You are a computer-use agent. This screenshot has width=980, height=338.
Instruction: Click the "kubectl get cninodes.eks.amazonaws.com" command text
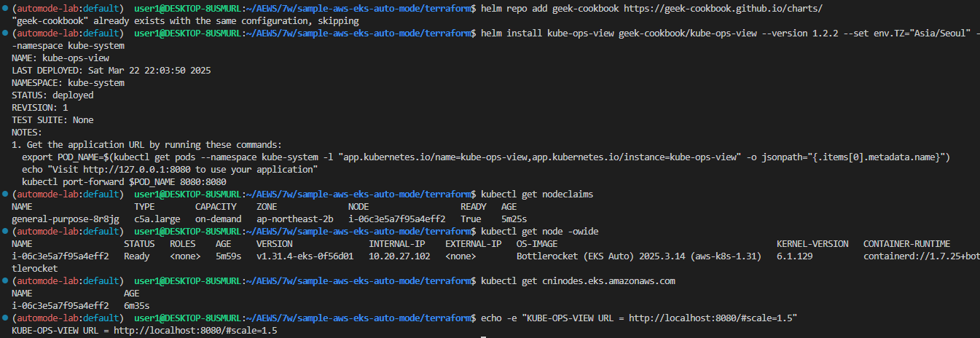click(579, 281)
